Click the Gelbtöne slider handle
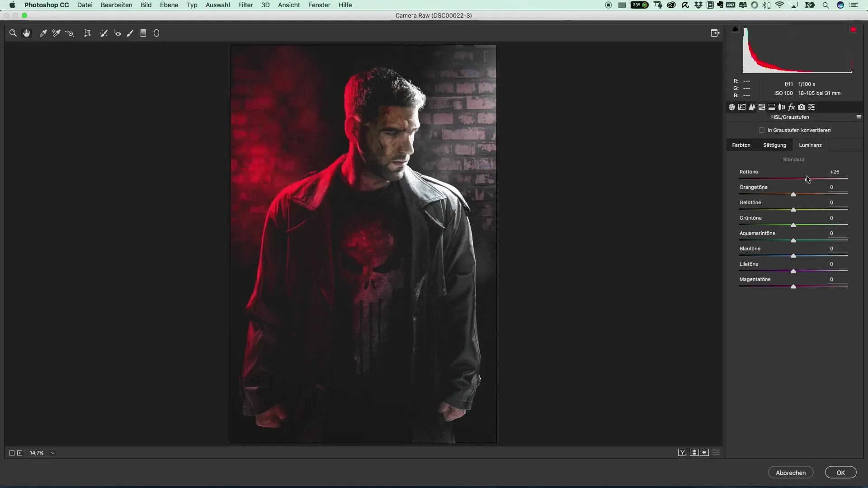This screenshot has width=868, height=488. (x=793, y=210)
